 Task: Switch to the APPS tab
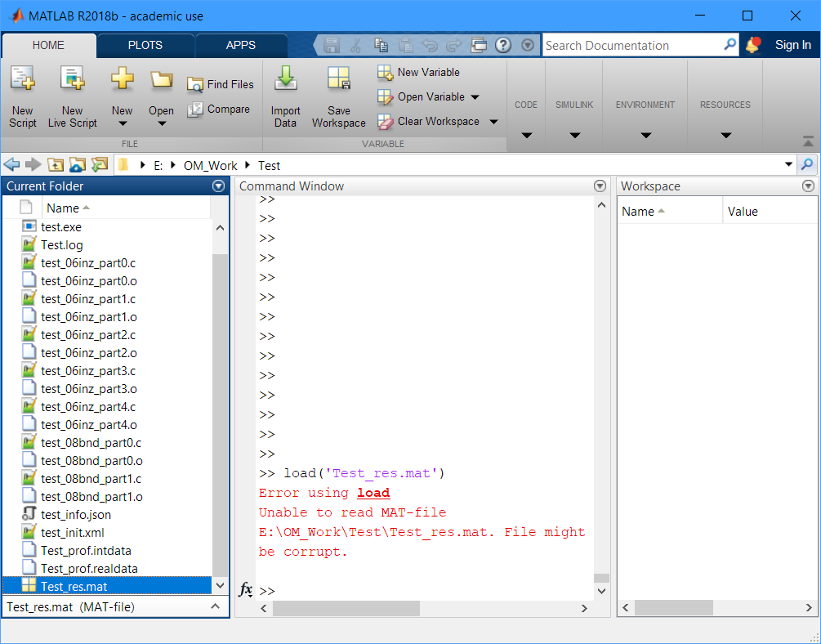[x=241, y=45]
